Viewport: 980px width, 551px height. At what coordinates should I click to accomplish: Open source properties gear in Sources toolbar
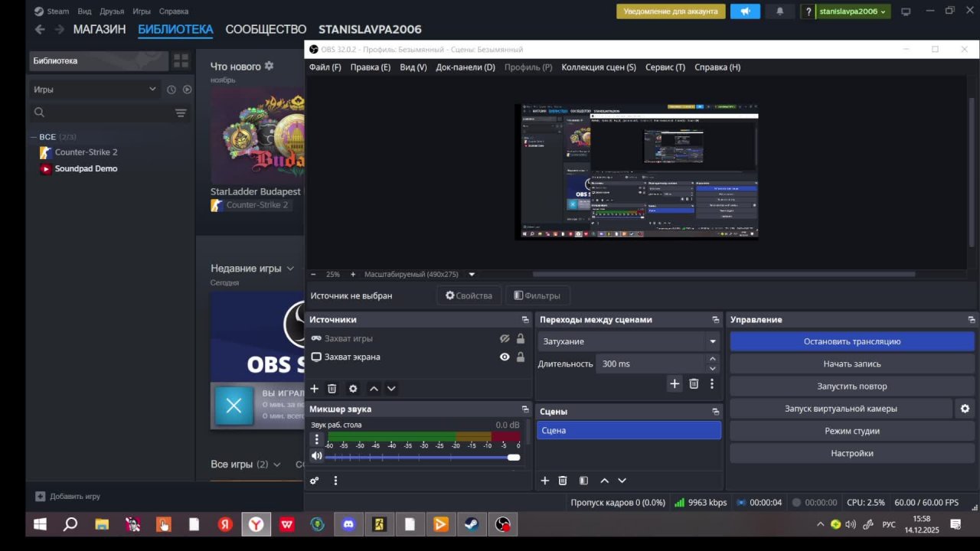coord(353,389)
